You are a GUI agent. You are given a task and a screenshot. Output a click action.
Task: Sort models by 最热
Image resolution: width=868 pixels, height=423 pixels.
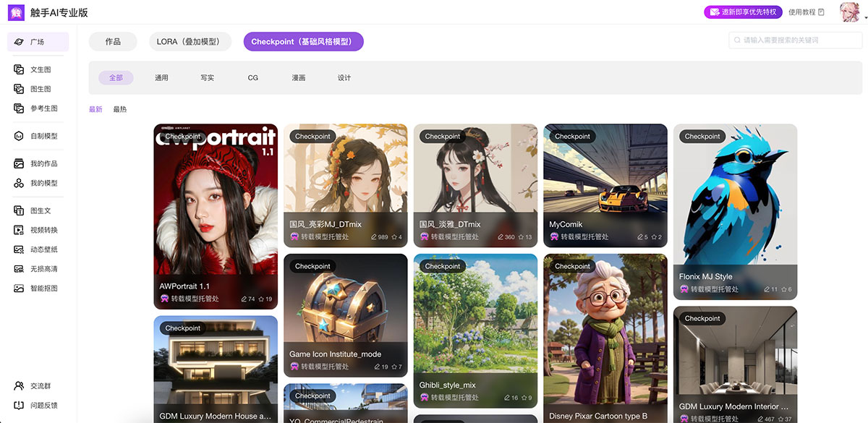coord(119,109)
